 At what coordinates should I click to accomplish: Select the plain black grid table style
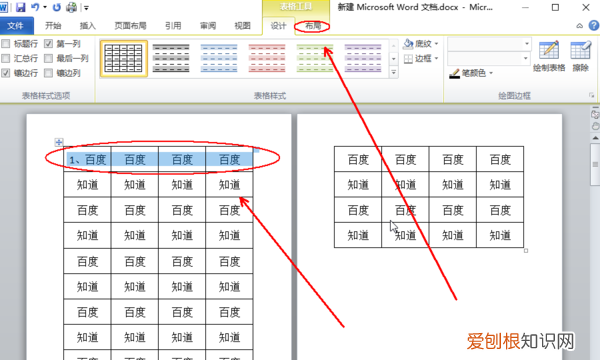coord(124,59)
